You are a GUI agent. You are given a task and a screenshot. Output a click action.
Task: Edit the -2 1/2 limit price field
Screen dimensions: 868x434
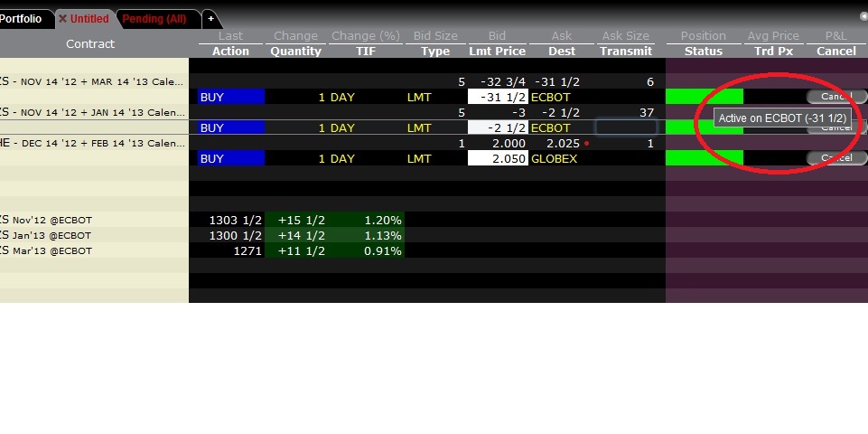(x=498, y=128)
